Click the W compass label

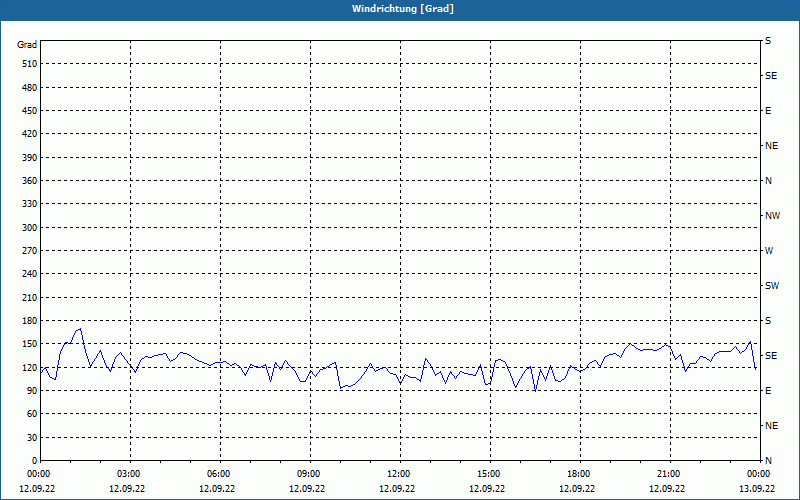pos(769,251)
